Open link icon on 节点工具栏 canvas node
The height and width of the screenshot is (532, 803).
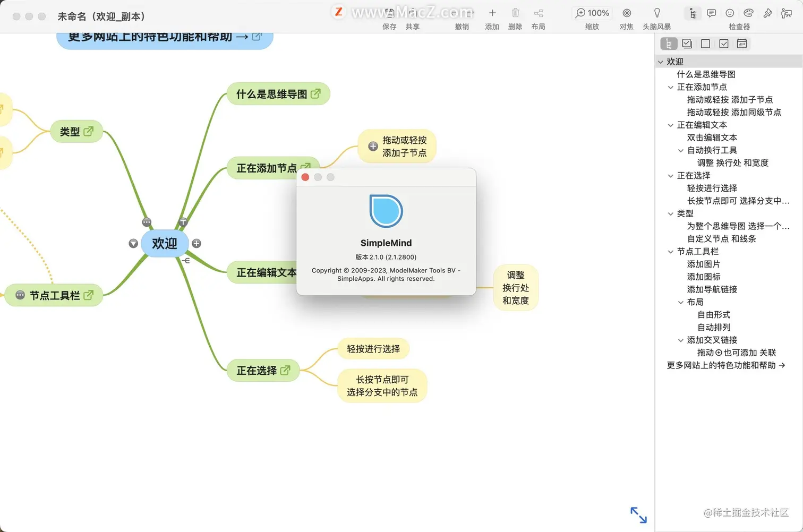pos(88,295)
